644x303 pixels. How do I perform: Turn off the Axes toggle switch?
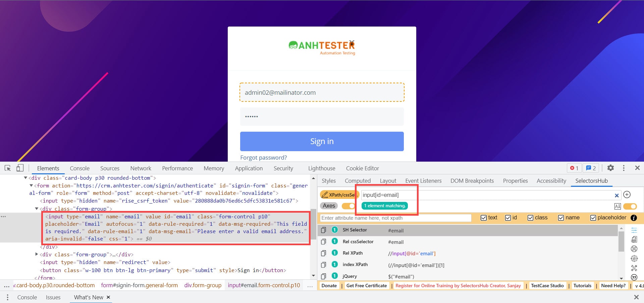coord(348,206)
